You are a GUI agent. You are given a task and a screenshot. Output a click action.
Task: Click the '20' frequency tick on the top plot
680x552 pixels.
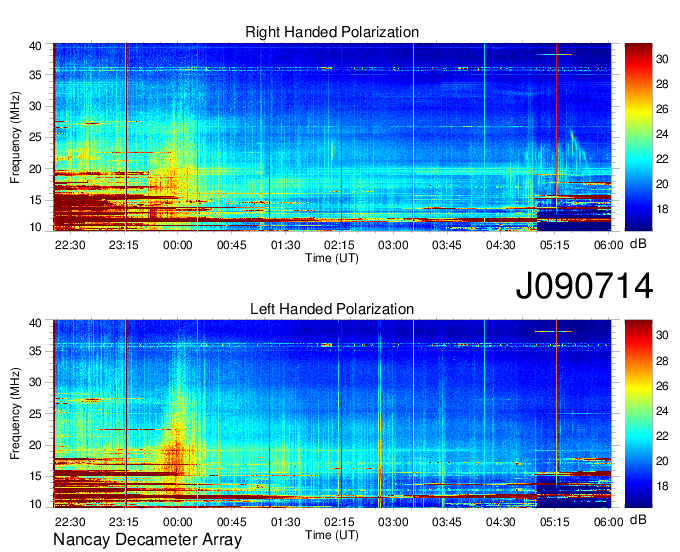coord(35,169)
